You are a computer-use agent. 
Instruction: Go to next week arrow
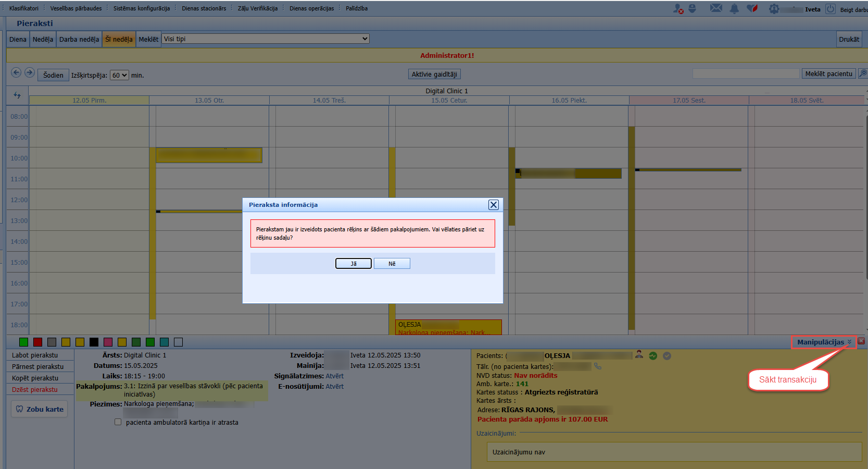coord(30,72)
